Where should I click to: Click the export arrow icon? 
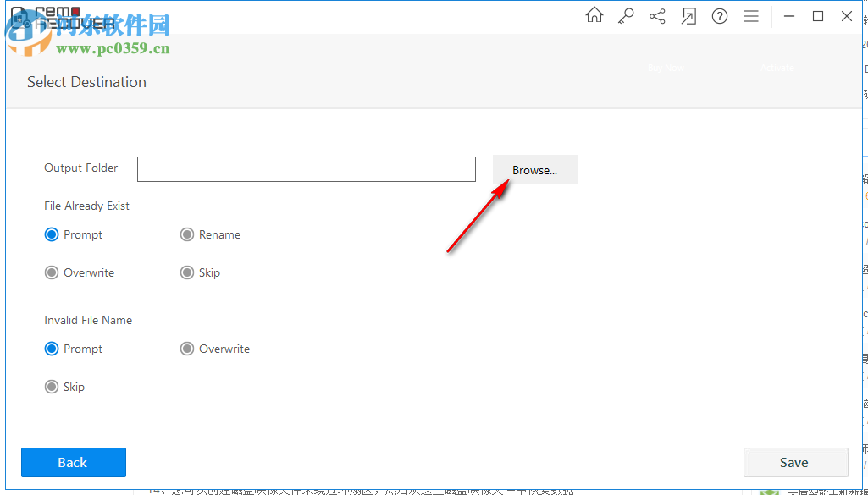(688, 16)
